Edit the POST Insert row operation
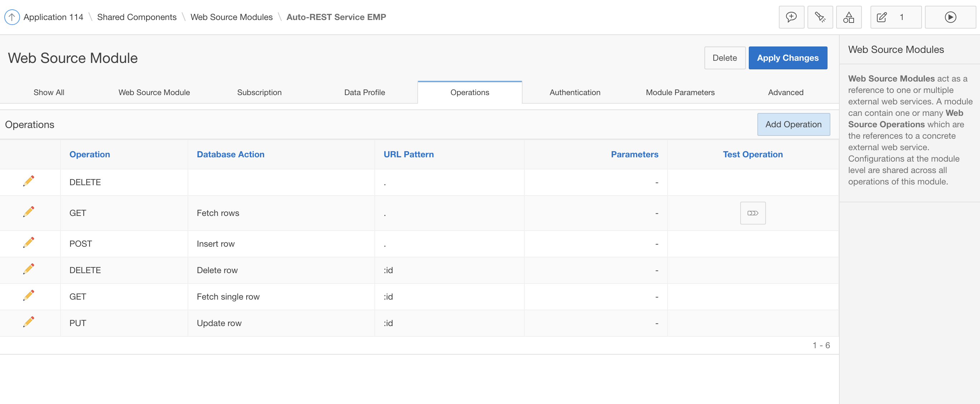Screen dimensions: 980x404 click(29, 242)
